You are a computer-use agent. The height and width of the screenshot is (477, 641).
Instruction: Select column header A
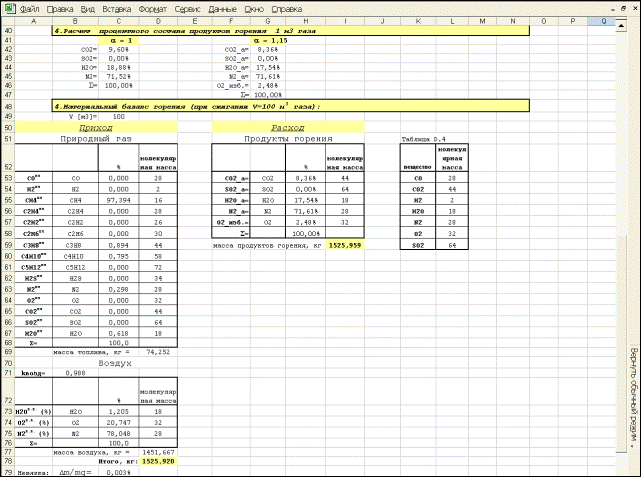pyautogui.click(x=34, y=21)
